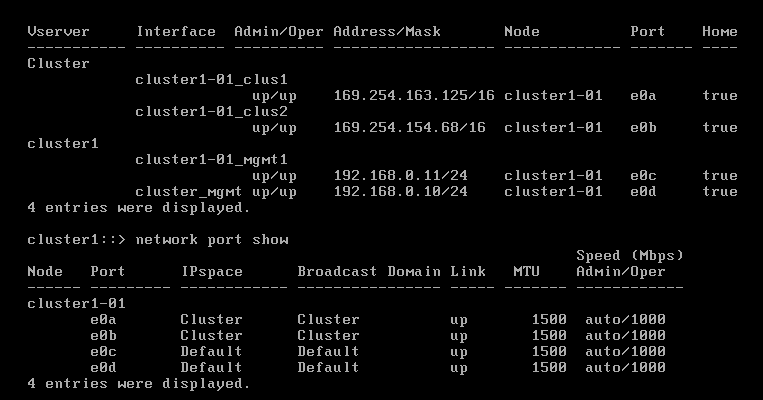The width and height of the screenshot is (763, 400).
Task: Click the Home column header
Action: tap(719, 32)
